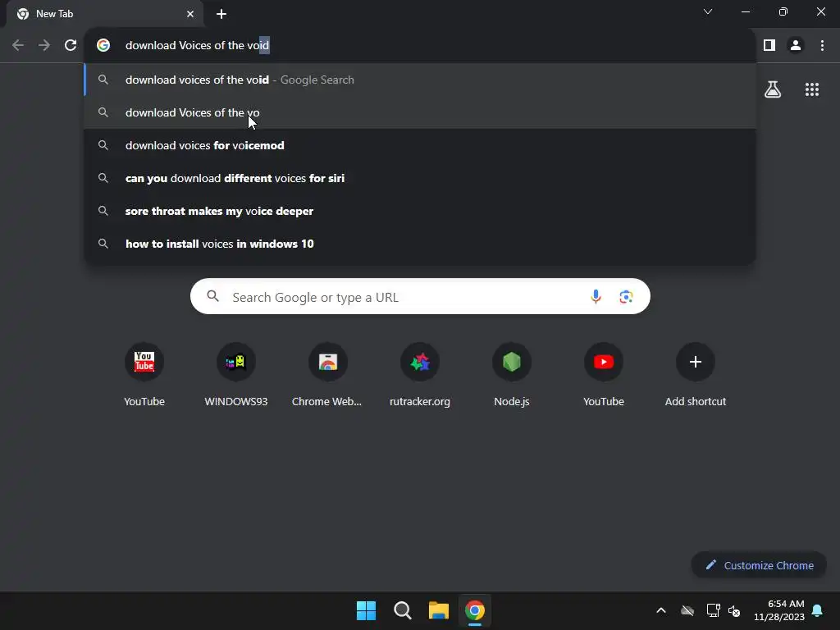Open the Google apps grid

coord(812,89)
